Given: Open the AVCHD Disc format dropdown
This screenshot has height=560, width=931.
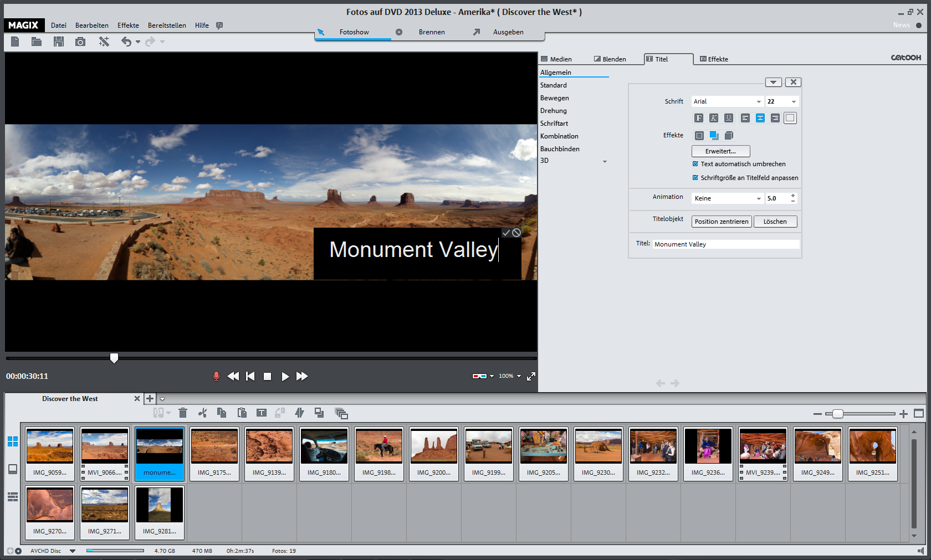Looking at the screenshot, I should pos(73,551).
